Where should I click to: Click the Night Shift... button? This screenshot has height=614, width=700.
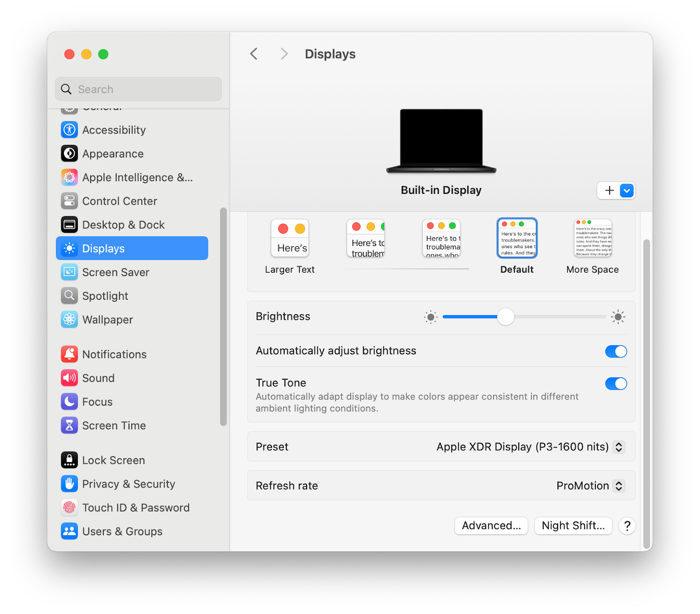pyautogui.click(x=573, y=526)
